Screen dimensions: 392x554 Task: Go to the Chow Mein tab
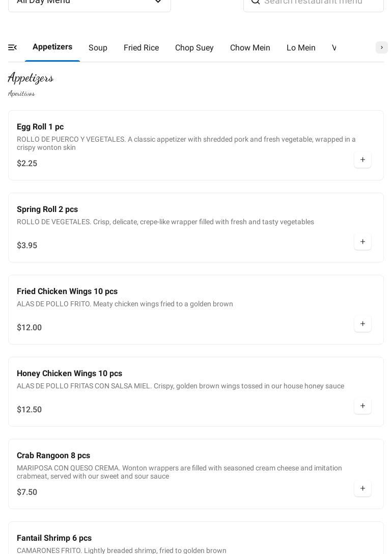coord(250,48)
